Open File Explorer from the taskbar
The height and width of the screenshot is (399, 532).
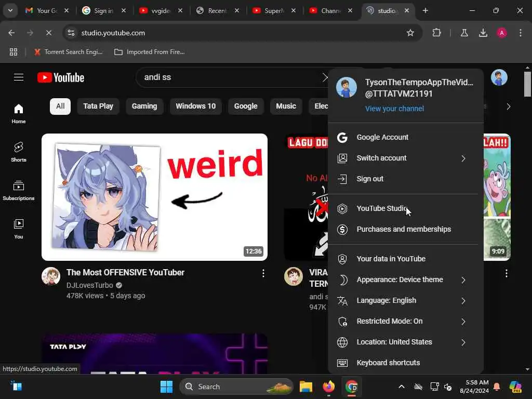pos(305,387)
